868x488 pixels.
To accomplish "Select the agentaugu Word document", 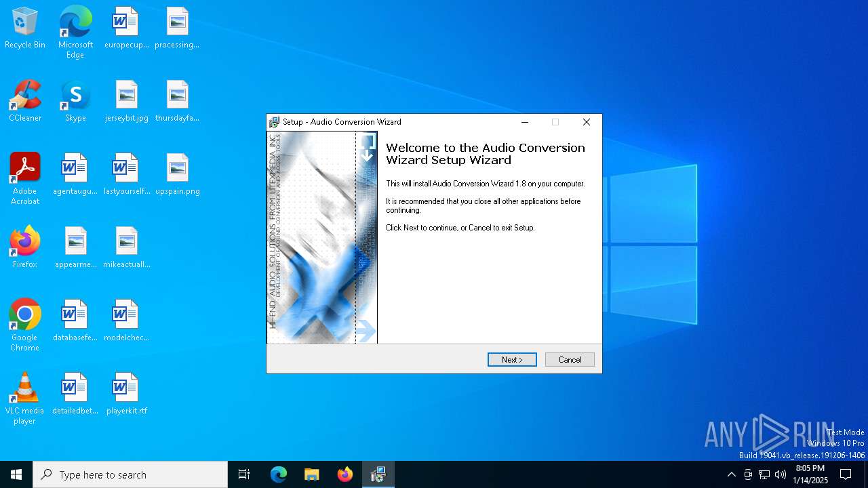I will [75, 175].
